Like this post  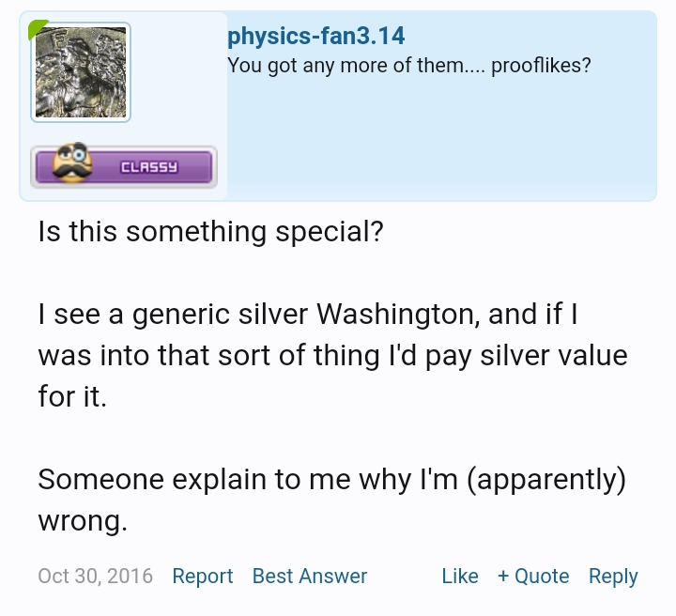pyautogui.click(x=459, y=576)
